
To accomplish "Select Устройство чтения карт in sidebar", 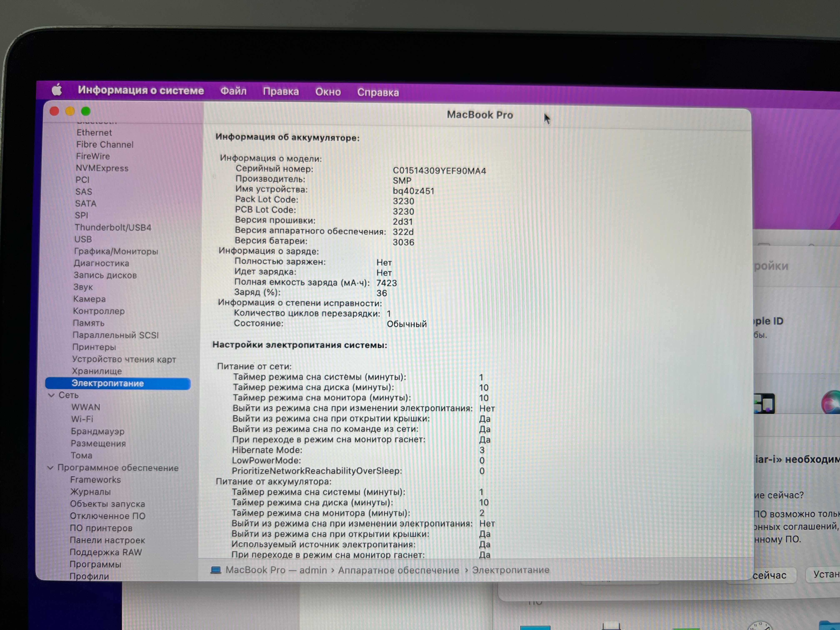I will [124, 359].
